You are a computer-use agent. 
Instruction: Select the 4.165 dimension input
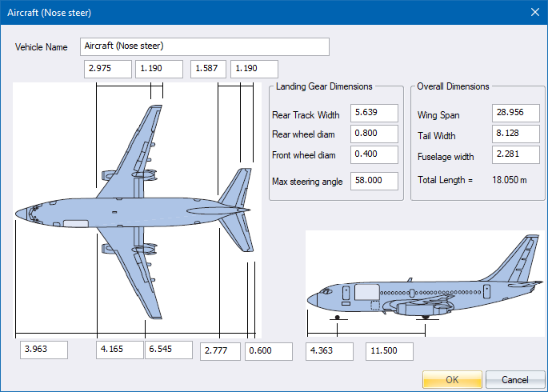click(119, 350)
